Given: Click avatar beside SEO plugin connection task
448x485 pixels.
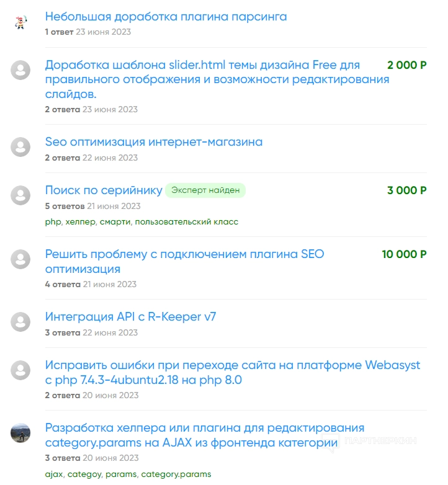Looking at the screenshot, I should (20, 259).
